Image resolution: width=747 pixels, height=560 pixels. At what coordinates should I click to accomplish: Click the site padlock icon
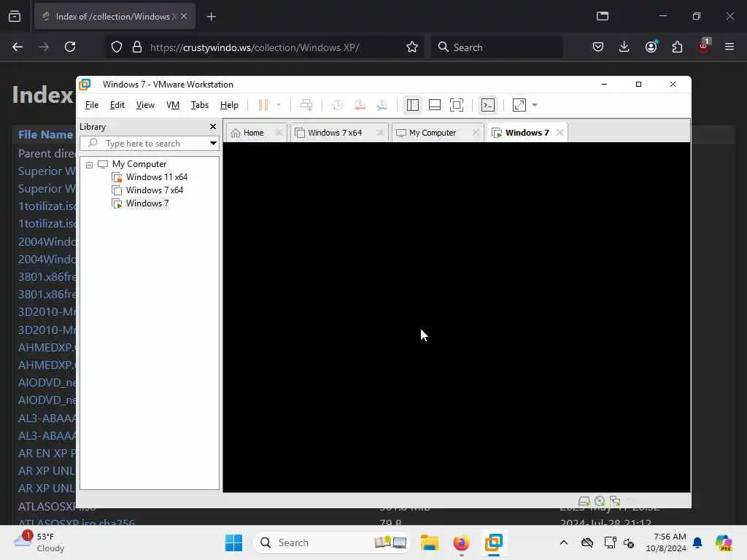(x=137, y=47)
